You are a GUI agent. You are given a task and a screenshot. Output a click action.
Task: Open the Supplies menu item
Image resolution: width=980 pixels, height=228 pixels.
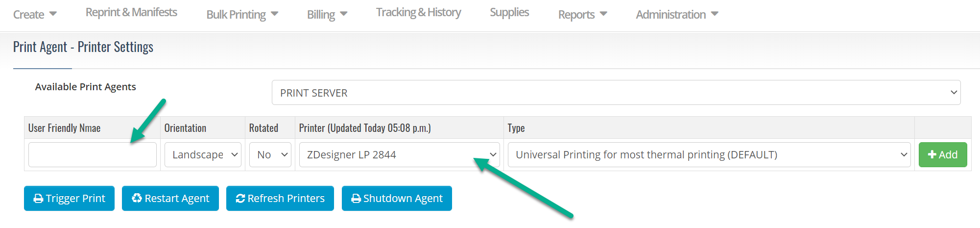509,13
